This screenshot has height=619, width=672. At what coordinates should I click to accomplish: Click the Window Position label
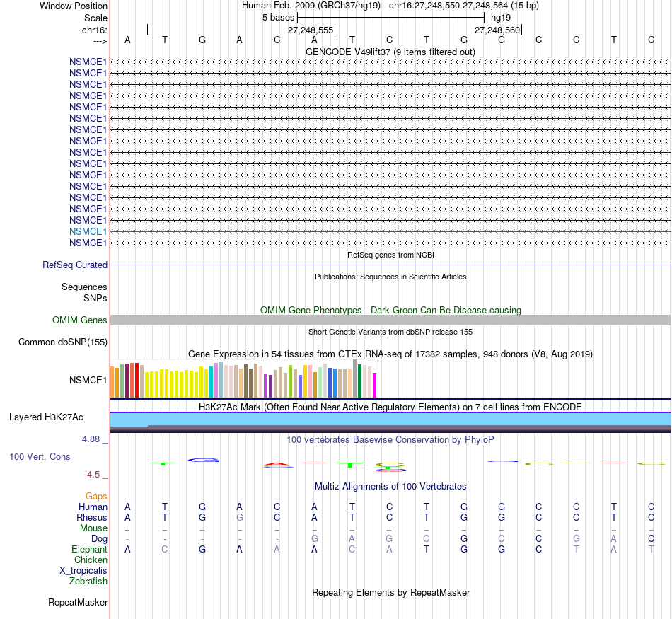pos(74,6)
